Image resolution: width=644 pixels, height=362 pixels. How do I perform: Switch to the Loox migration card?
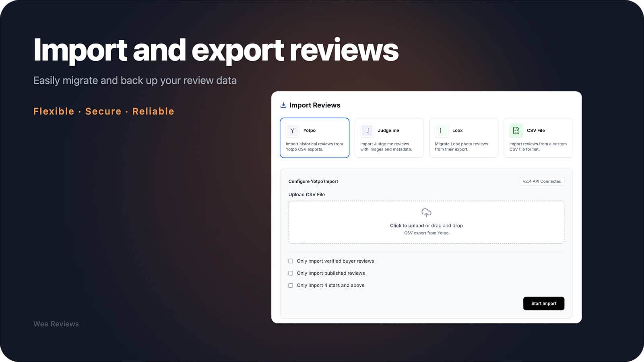(x=464, y=138)
